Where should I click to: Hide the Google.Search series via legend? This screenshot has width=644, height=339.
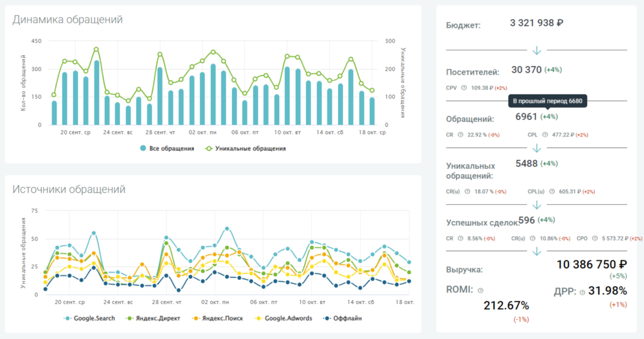(x=90, y=318)
